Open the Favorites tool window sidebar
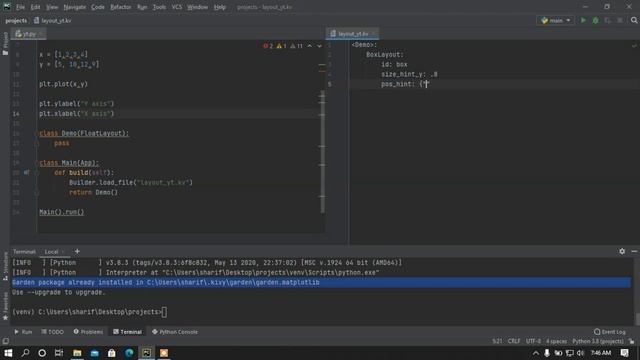640x360 pixels. (x=5, y=306)
